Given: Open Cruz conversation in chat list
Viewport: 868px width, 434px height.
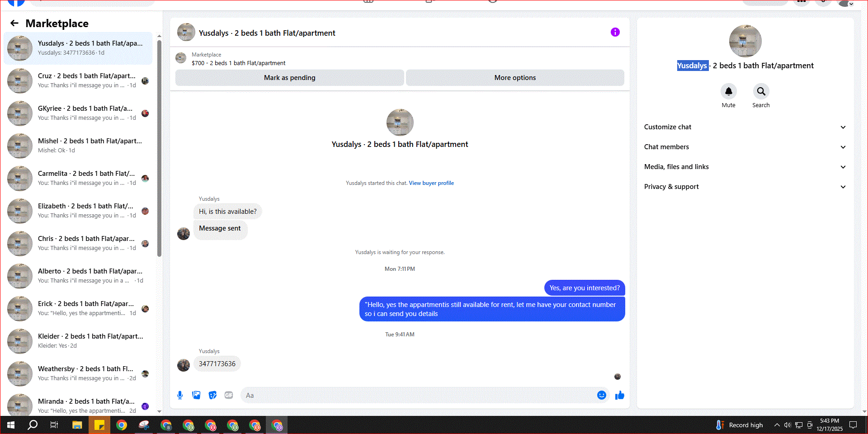Looking at the screenshot, I should click(x=78, y=80).
